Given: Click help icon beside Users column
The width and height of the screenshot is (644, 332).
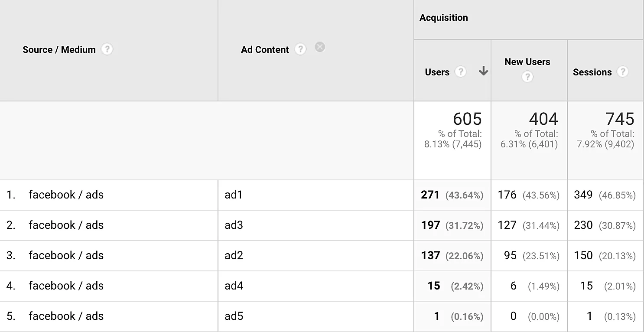Looking at the screenshot, I should click(460, 72).
